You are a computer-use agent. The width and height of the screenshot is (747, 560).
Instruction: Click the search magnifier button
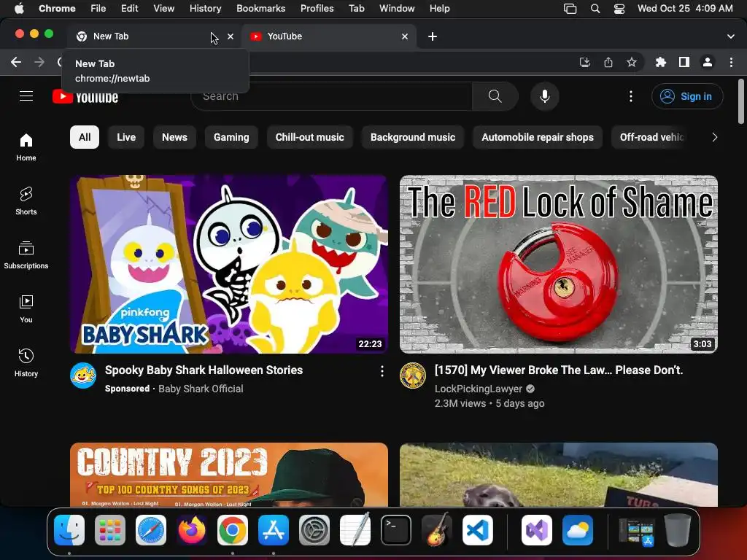(x=495, y=96)
